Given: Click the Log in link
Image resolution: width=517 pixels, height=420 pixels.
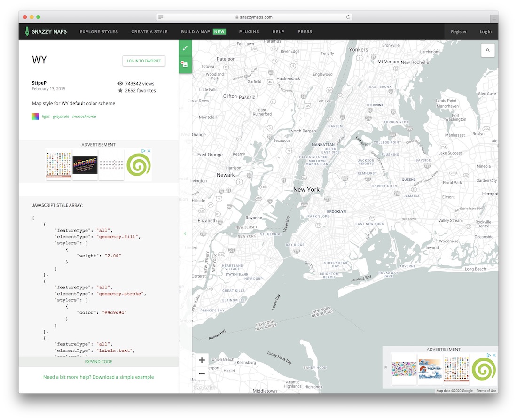Looking at the screenshot, I should (486, 31).
